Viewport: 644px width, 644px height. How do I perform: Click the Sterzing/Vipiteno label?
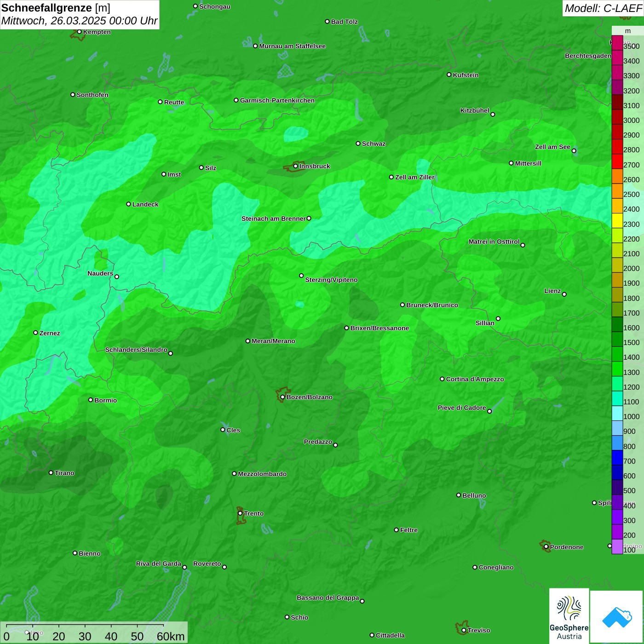pos(331,280)
